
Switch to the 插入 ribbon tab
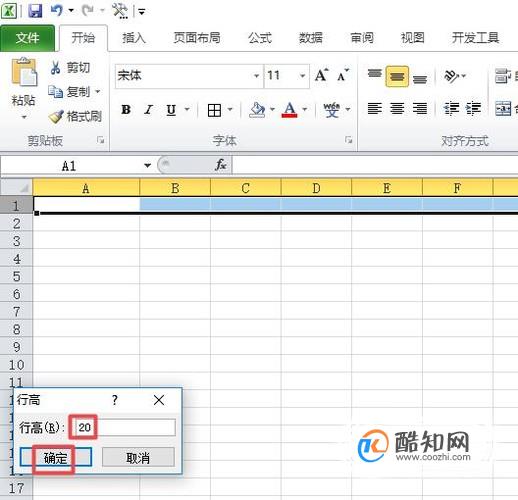pos(134,38)
